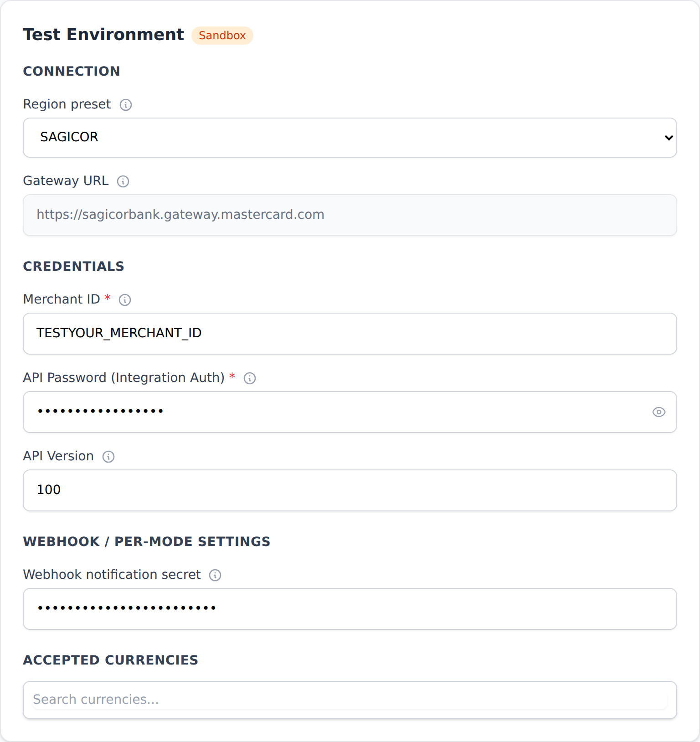Viewport: 700px width, 742px height.
Task: Click the Gateway URL label text
Action: (66, 181)
